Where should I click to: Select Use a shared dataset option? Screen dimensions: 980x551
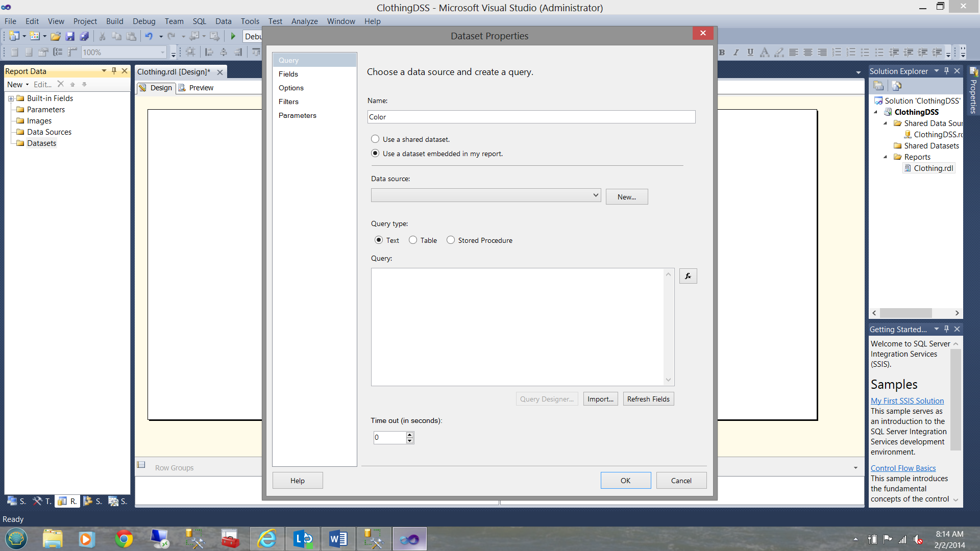(x=375, y=139)
